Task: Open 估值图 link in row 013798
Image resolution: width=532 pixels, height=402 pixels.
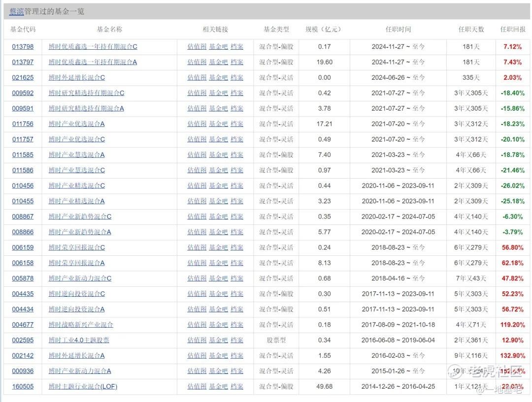Action: 197,47
